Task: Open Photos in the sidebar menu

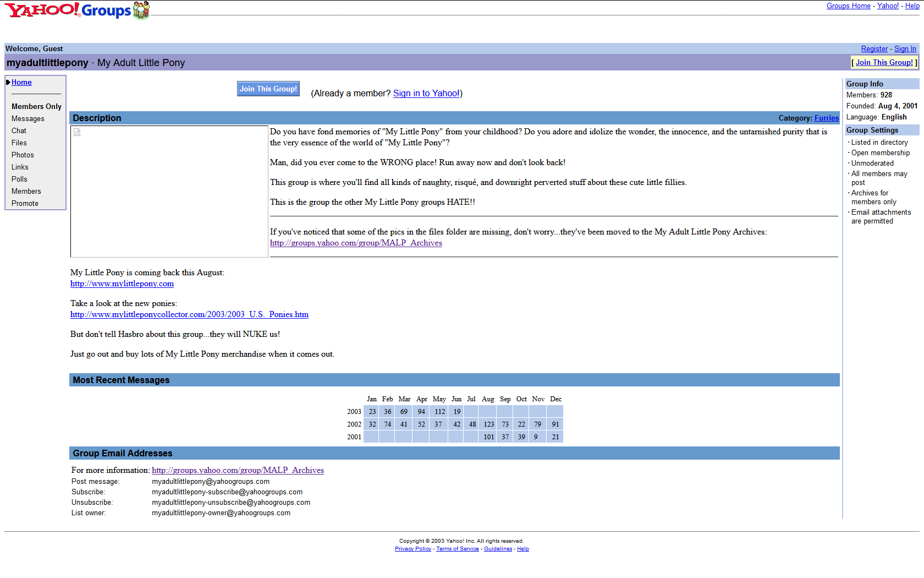Action: (23, 155)
